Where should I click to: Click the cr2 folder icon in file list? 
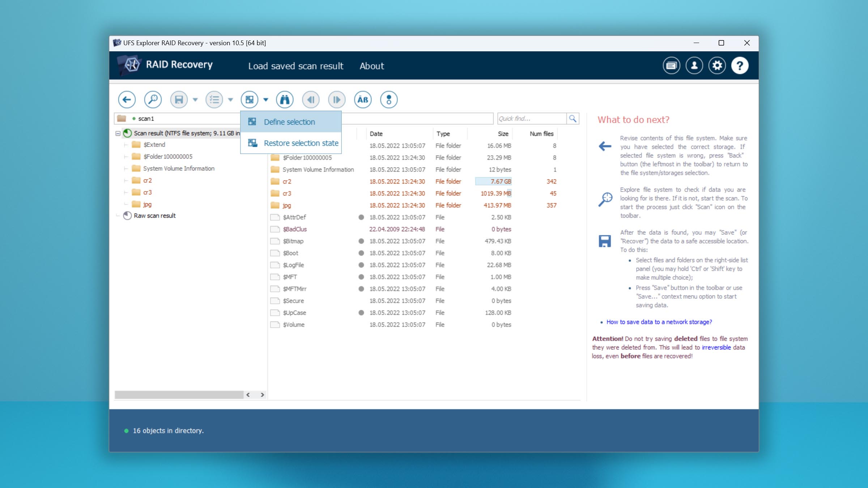click(275, 181)
